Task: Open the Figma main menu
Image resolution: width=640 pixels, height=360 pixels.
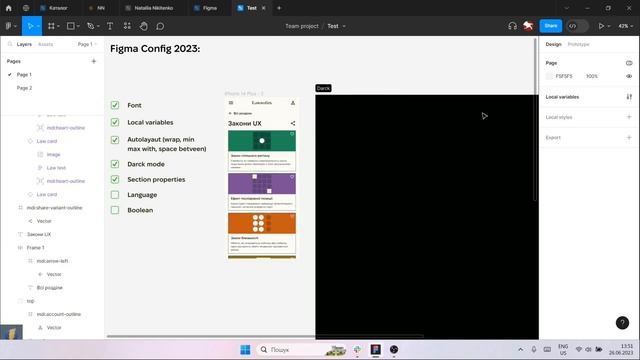Action: tap(9, 26)
